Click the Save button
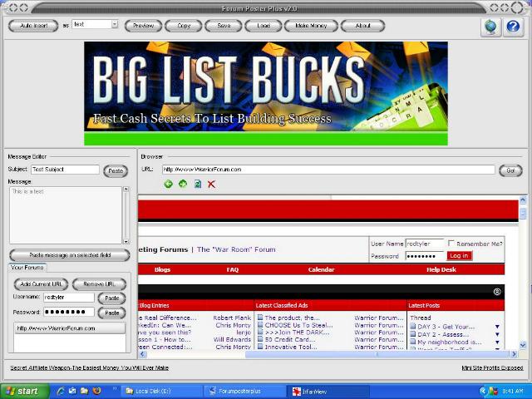532x399 pixels. pos(224,26)
